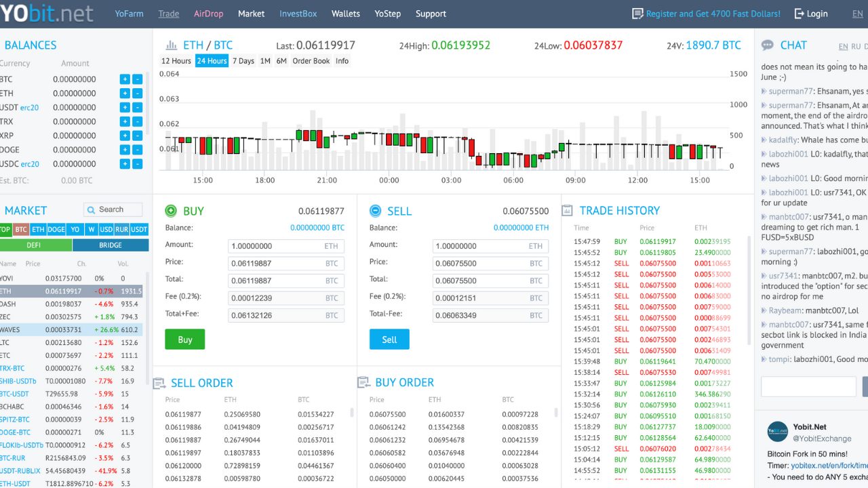Click the plus icon for BTC balance
The image size is (868, 488).
tap(125, 79)
